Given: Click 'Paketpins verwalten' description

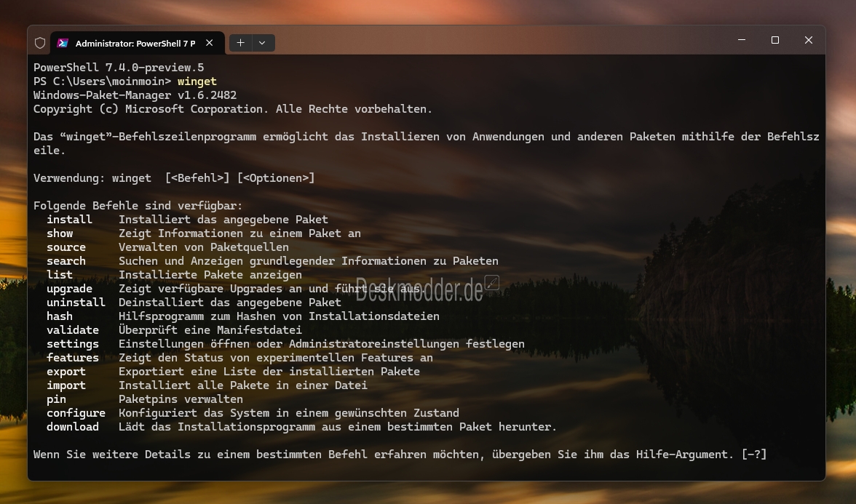Looking at the screenshot, I should (x=181, y=399).
